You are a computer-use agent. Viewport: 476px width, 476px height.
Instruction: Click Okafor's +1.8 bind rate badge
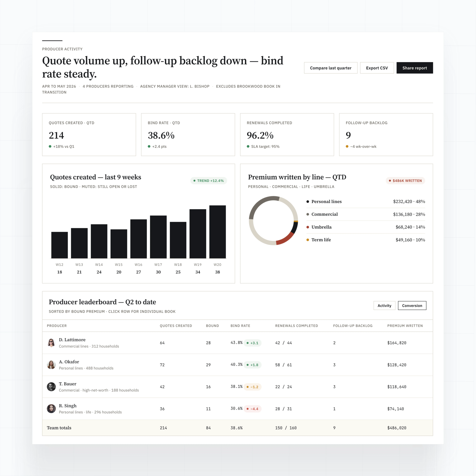coord(253,365)
